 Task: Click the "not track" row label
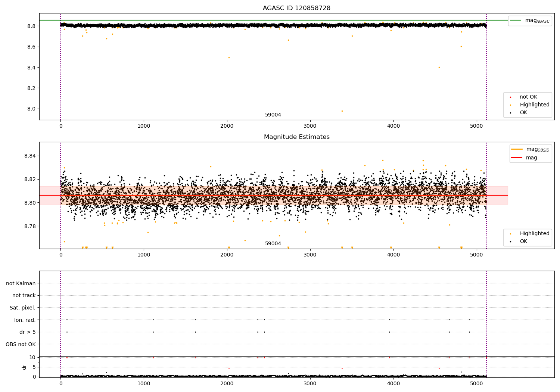click(24, 296)
